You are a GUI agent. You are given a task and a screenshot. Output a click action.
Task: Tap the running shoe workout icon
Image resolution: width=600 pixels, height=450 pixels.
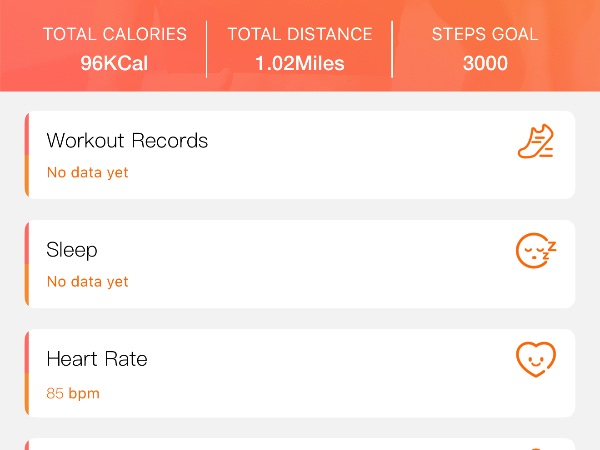(x=536, y=142)
